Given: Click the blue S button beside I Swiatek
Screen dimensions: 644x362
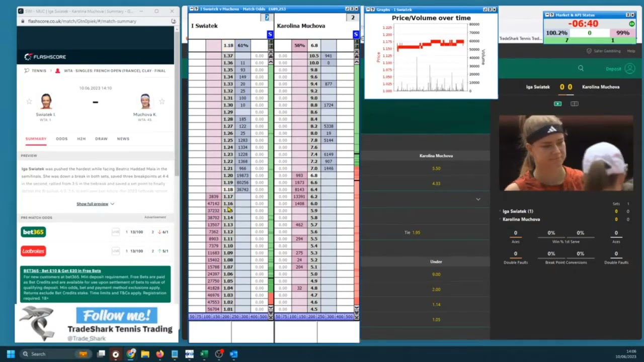Looking at the screenshot, I should 270,34.
